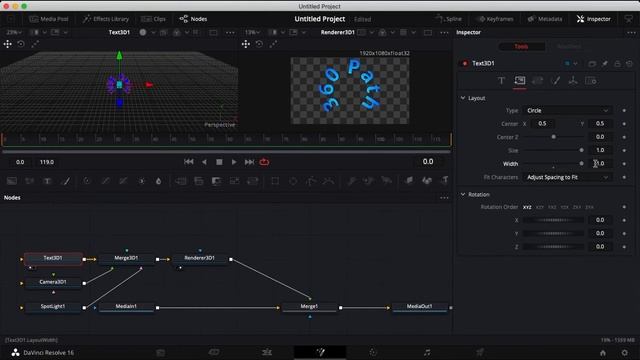Open Fit Characters dropdown
The image size is (640, 360).
tap(567, 177)
